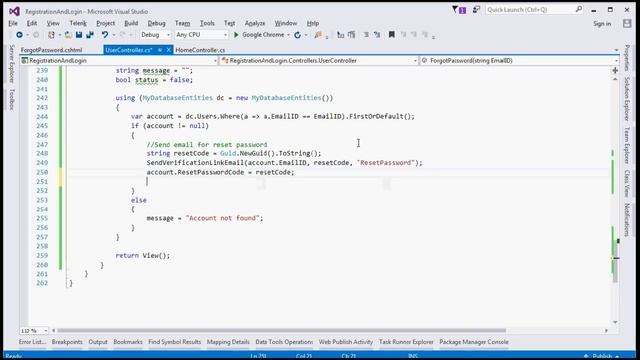Switch to the ForgotPassword.cshtml tab
The height and width of the screenshot is (360, 640).
coord(51,50)
